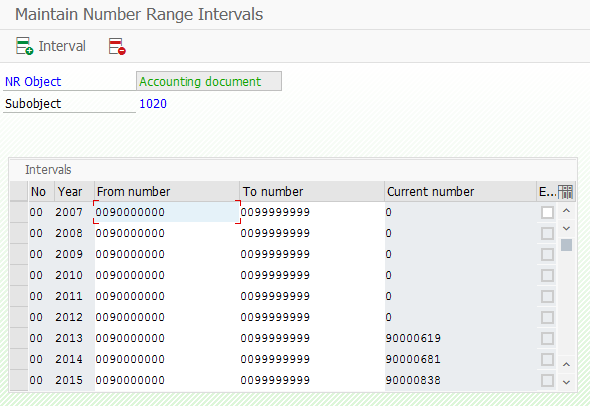This screenshot has width=590, height=406.
Task: Click the To number field for year 2007
Action: (x=312, y=212)
